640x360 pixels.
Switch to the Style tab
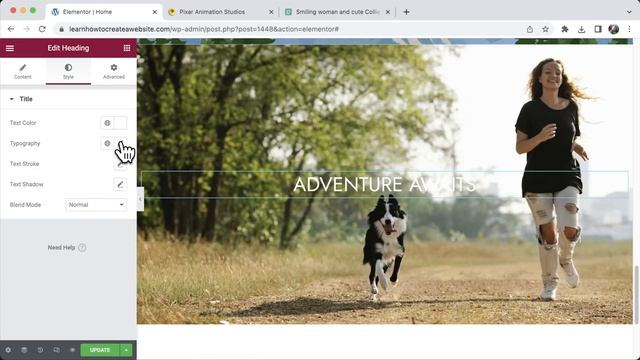coord(68,71)
